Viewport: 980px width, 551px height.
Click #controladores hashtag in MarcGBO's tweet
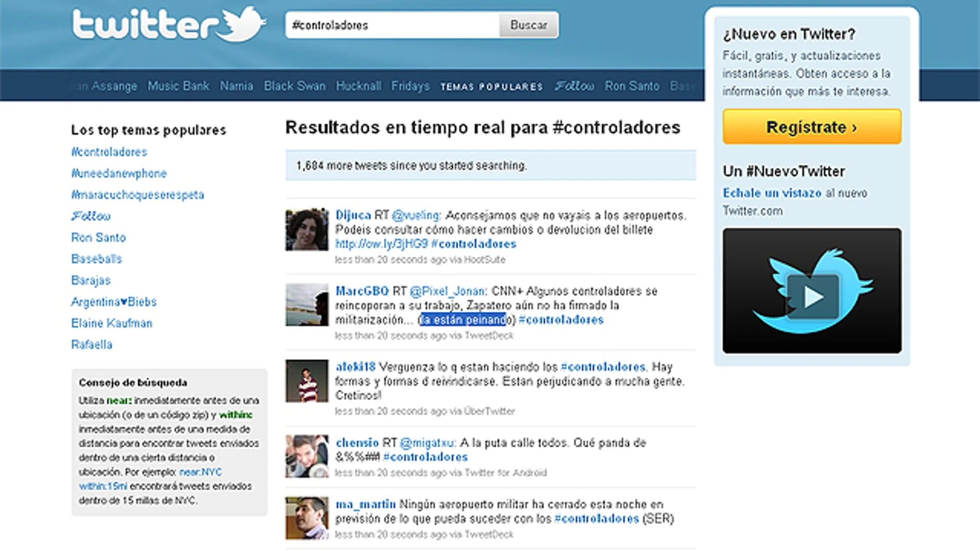pos(561,320)
